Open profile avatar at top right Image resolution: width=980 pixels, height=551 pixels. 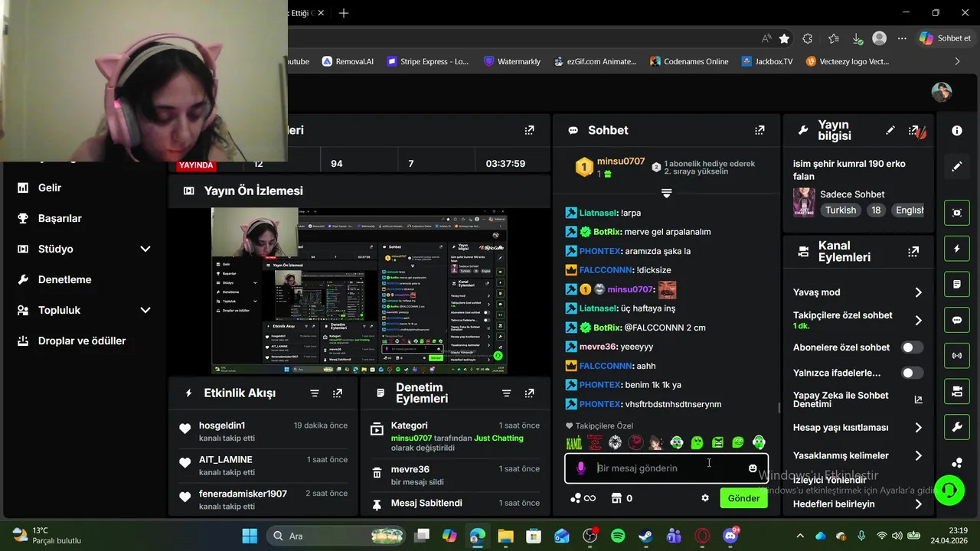[x=942, y=92]
